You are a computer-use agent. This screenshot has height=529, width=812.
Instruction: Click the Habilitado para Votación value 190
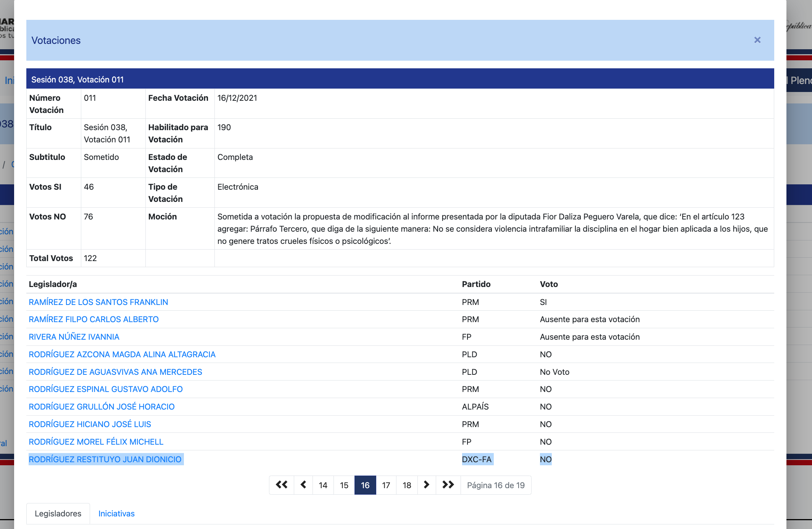224,127
